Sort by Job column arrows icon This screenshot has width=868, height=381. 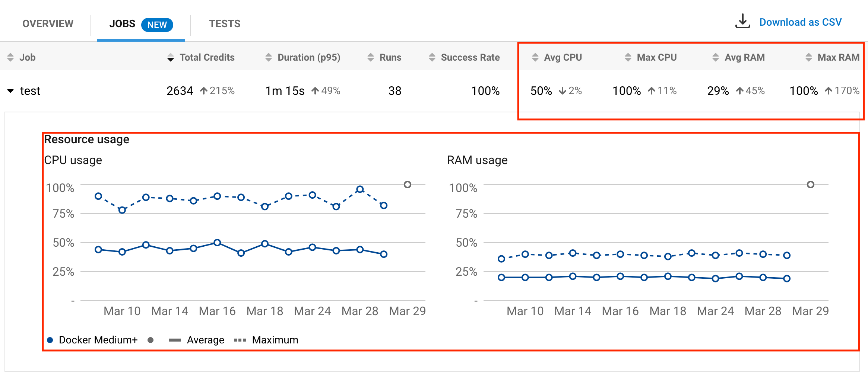click(x=10, y=57)
